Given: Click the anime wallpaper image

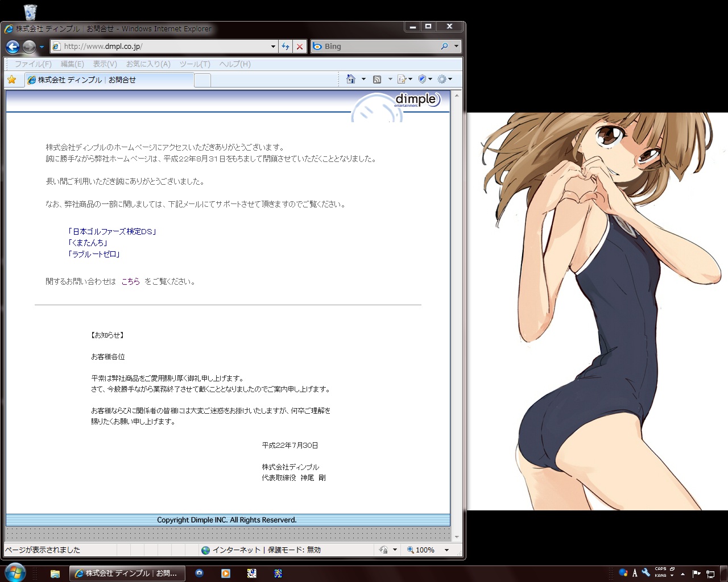Looking at the screenshot, I should (x=597, y=311).
